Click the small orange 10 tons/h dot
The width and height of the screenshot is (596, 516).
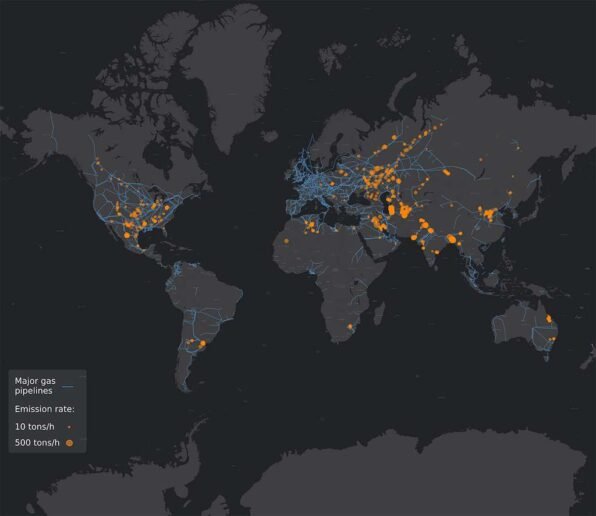69,427
